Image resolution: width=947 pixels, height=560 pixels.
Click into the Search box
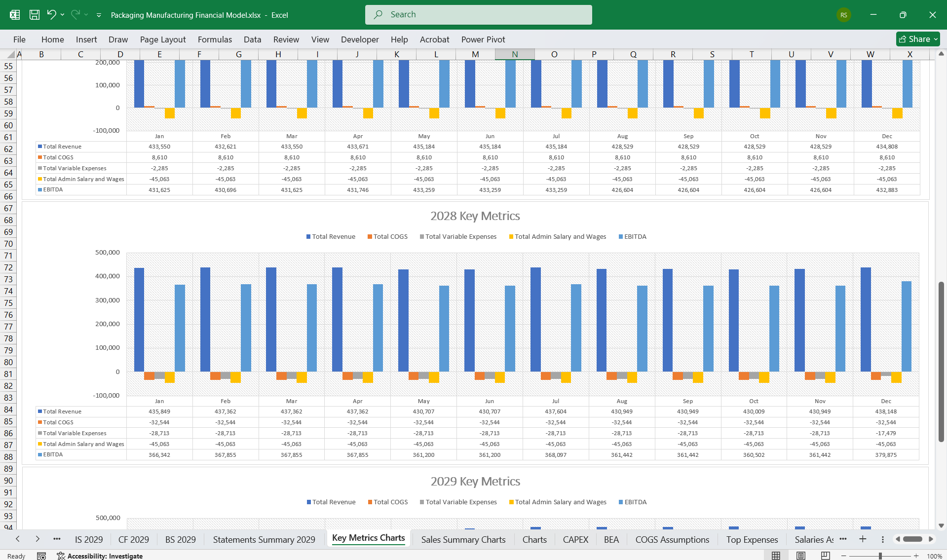478,15
